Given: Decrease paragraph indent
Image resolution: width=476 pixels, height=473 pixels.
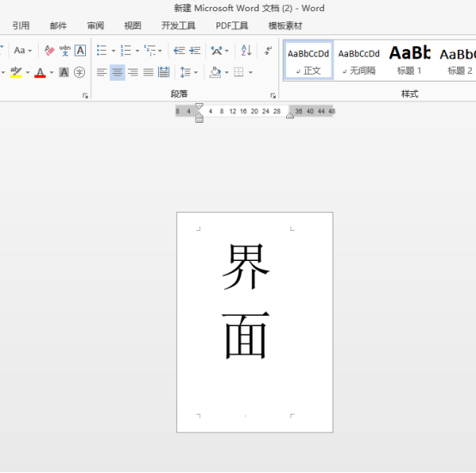Looking at the screenshot, I should (x=179, y=51).
